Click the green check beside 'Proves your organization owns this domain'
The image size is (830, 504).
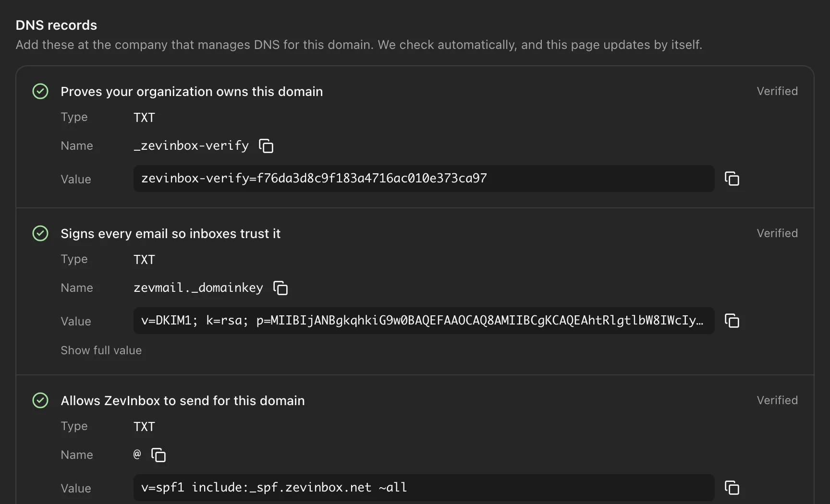click(40, 91)
